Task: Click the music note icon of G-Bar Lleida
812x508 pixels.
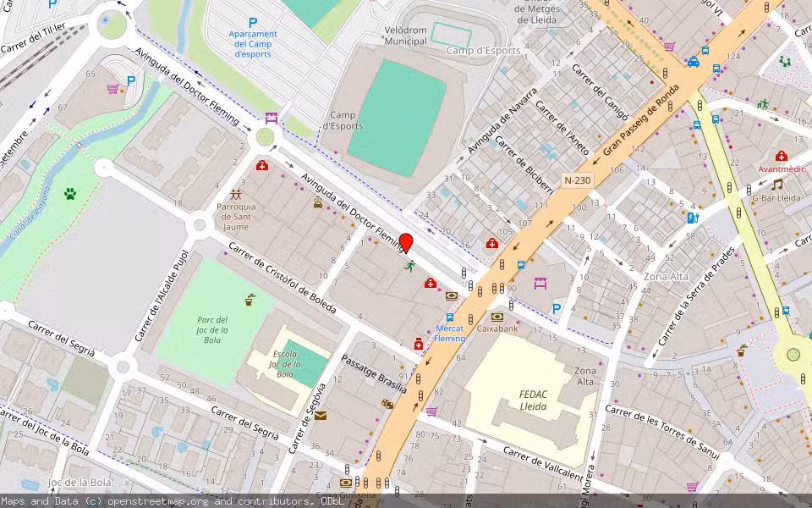Action: (x=776, y=185)
